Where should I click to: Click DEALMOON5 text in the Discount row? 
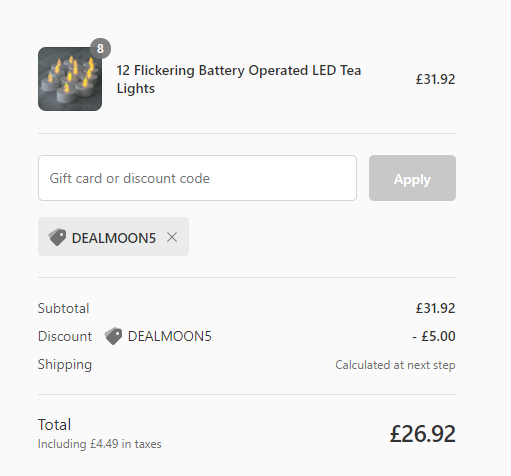pyautogui.click(x=170, y=336)
